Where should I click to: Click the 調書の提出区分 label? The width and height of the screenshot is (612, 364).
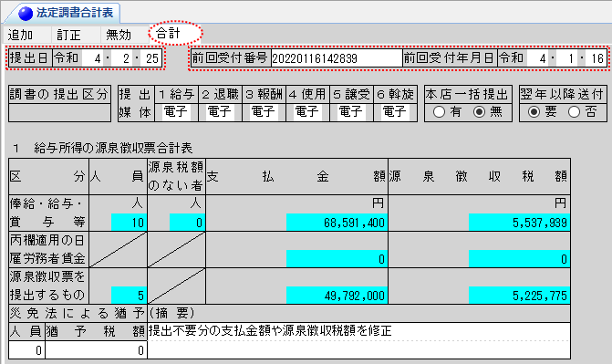pyautogui.click(x=59, y=95)
